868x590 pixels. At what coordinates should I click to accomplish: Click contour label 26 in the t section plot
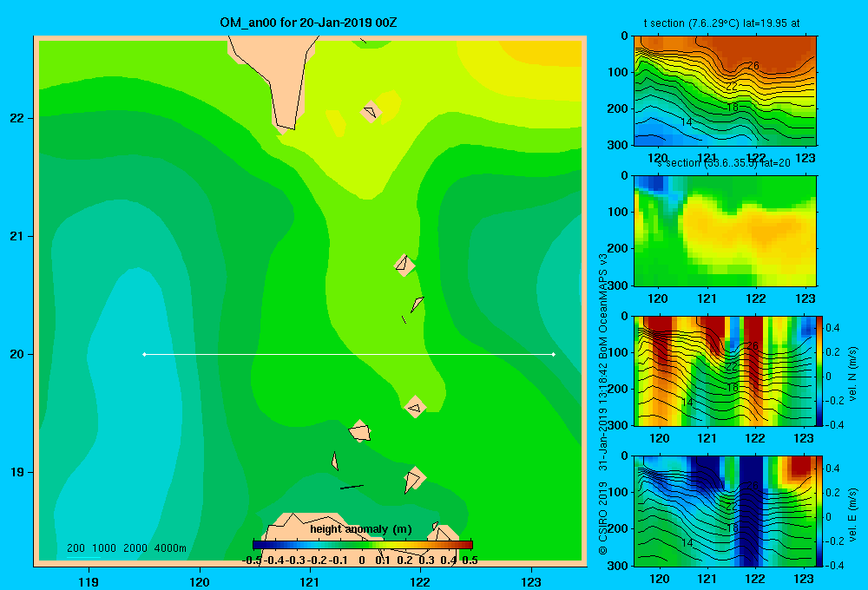pyautogui.click(x=753, y=65)
